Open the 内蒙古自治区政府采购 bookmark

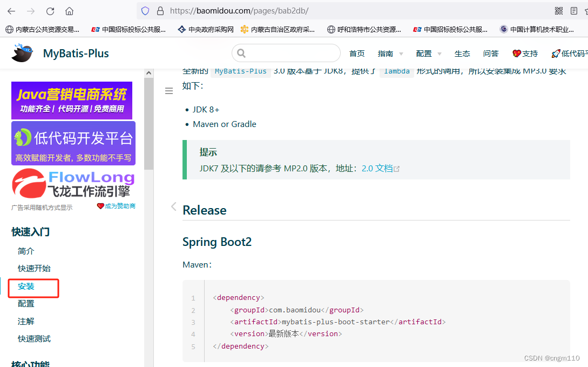point(278,29)
